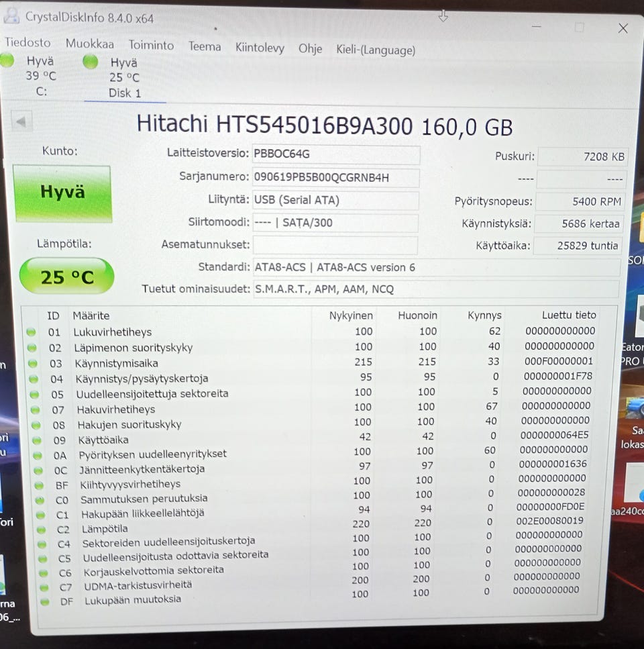Select the DF Lukupään muutoksia row
644x649 pixels.
311,597
